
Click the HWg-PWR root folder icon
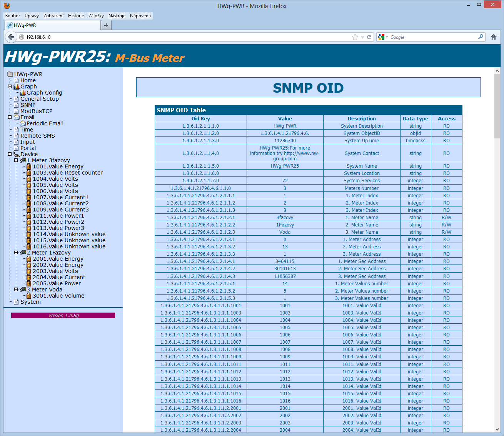pyautogui.click(x=10, y=74)
